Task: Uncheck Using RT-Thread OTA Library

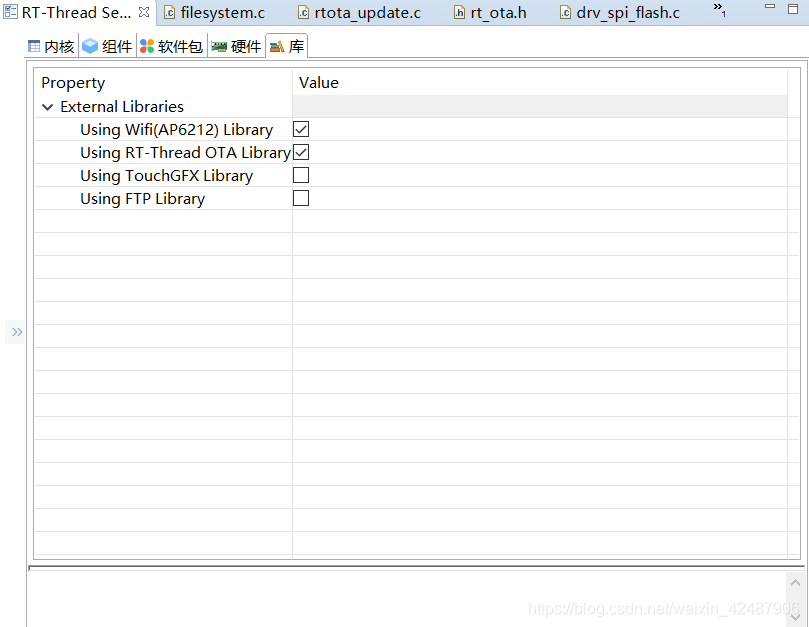Action: point(301,152)
